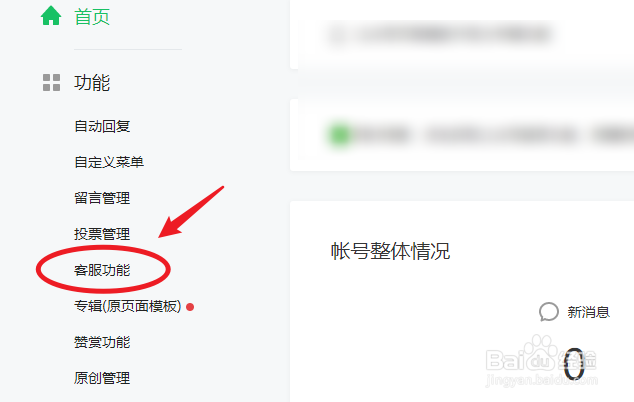Click the blurred notice at top
The width and height of the screenshot is (634, 402).
[441, 34]
